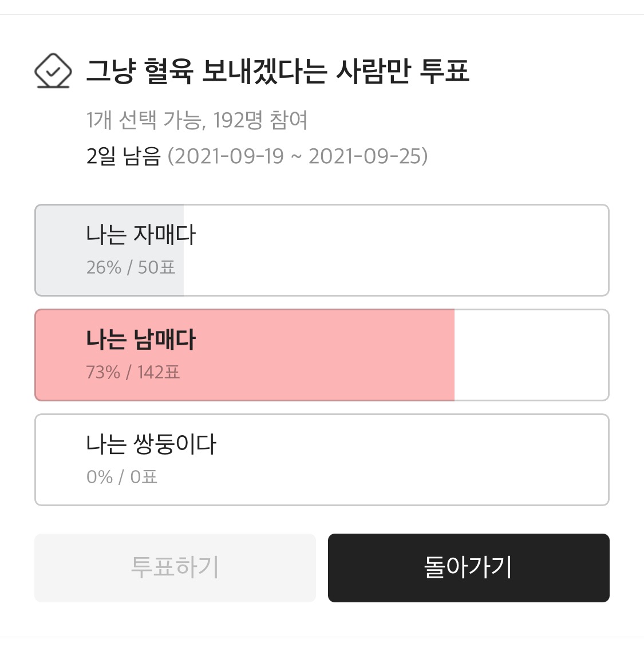Click the gray progress bar of 나는 자매다
Screen dimensions: 644x651
click(109, 250)
